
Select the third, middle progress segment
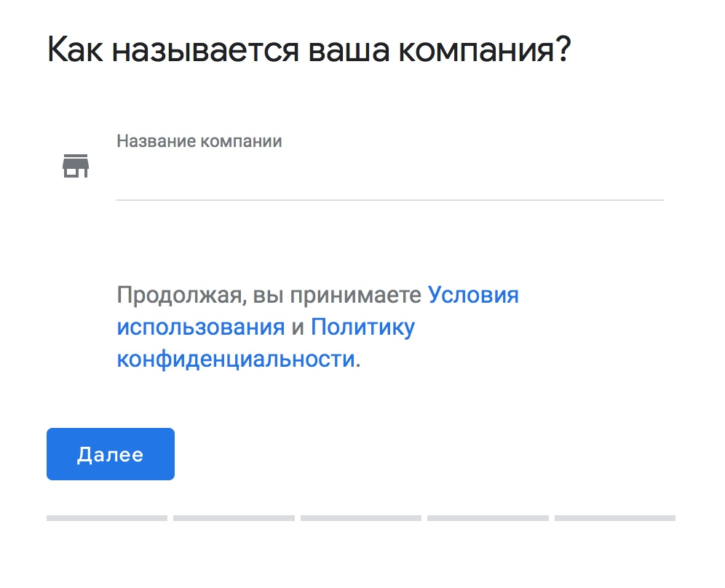click(361, 518)
